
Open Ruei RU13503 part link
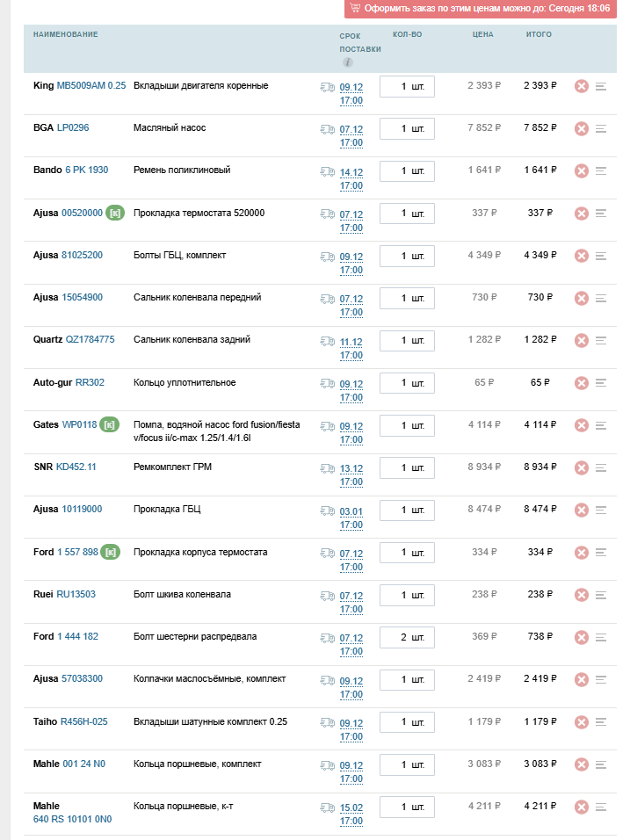pos(76,594)
